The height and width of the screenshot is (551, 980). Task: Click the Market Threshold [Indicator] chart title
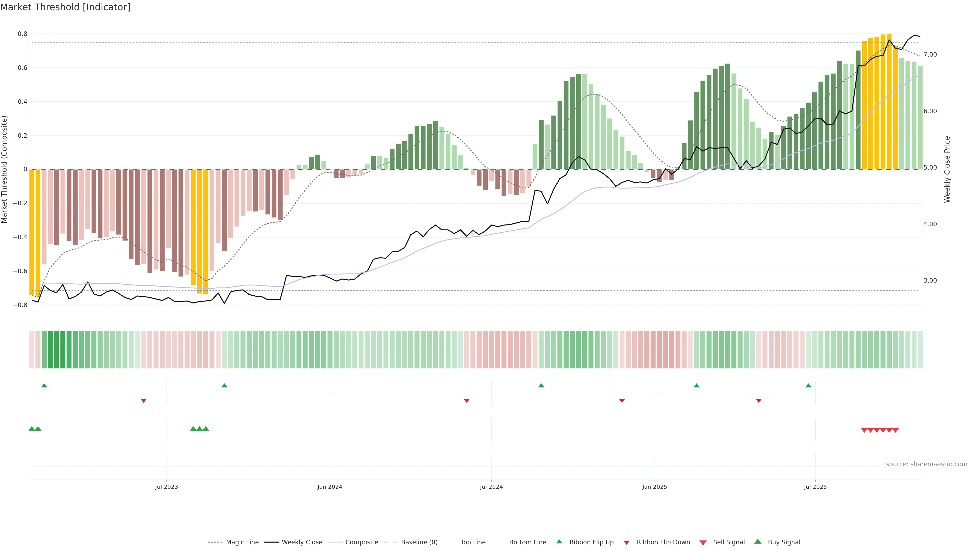pos(65,7)
